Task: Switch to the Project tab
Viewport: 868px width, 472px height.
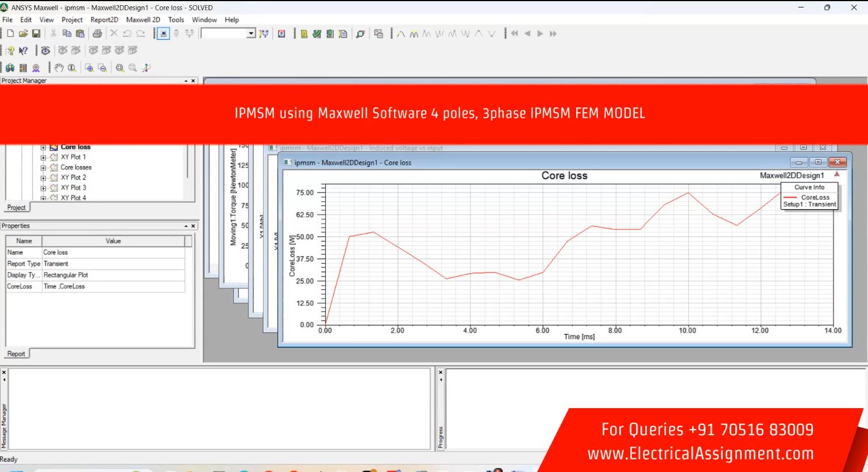Action: pyautogui.click(x=16, y=208)
